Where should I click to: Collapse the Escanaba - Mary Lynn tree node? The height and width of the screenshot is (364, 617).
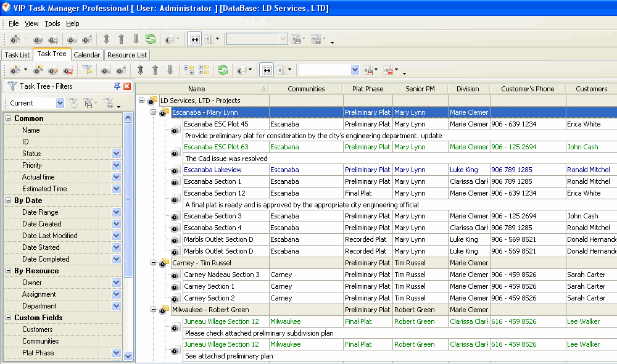pos(154,112)
